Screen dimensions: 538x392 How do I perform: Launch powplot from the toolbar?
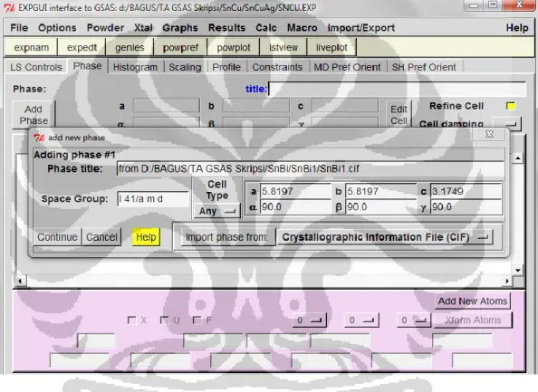tap(234, 47)
